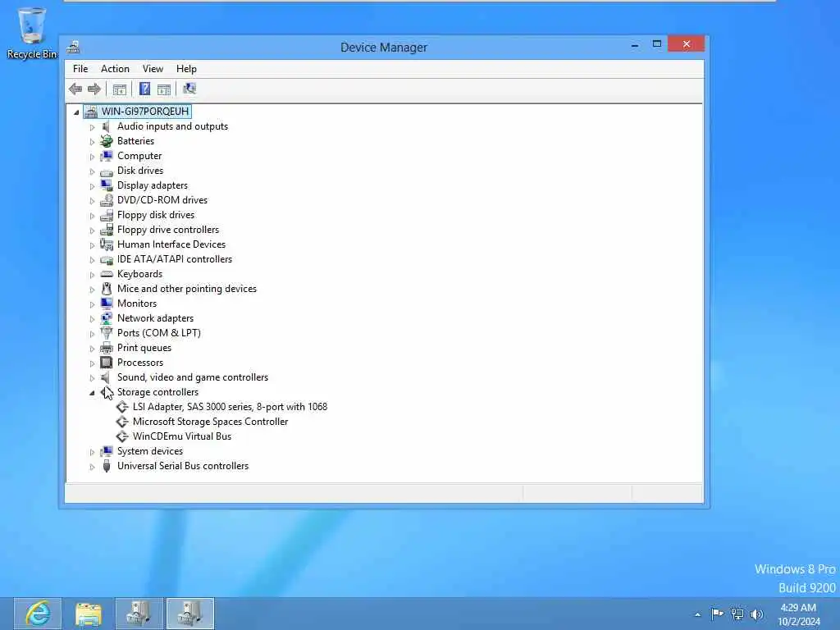Screen dimensions: 840x630
Task: Click the DVD/CD-ROM drives category icon
Action: [x=107, y=200]
